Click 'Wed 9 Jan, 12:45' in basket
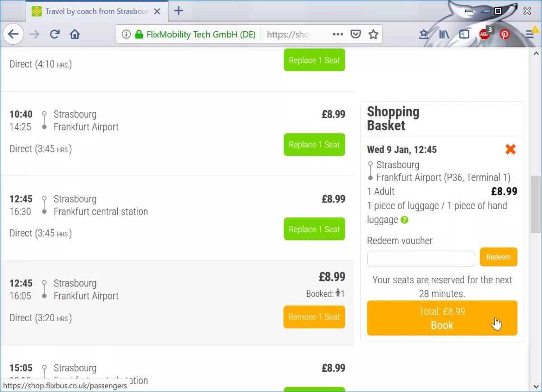 click(402, 150)
